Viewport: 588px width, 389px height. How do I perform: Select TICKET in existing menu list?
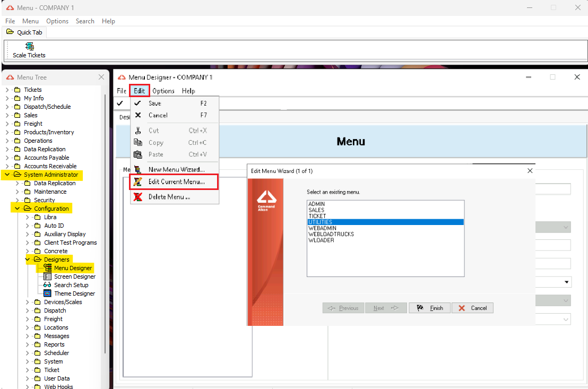[385, 216]
